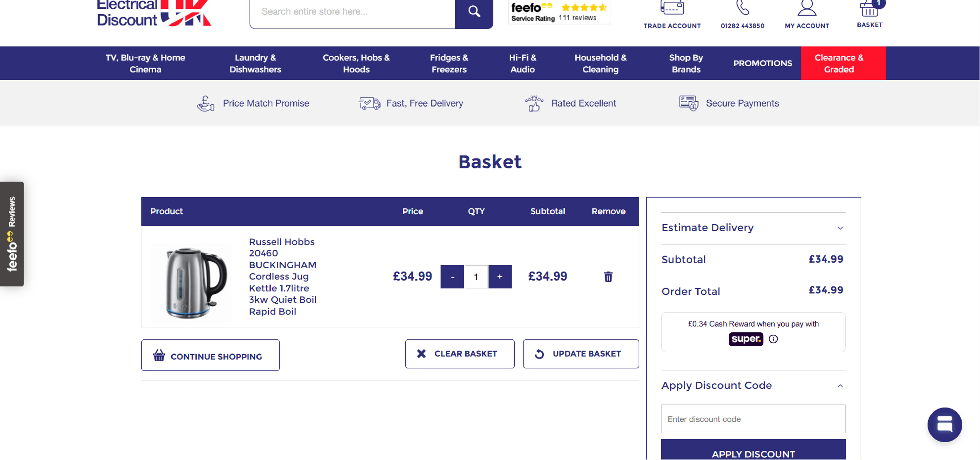Open the Shop By Brands menu
Viewport: 980px width, 460px height.
(x=686, y=63)
